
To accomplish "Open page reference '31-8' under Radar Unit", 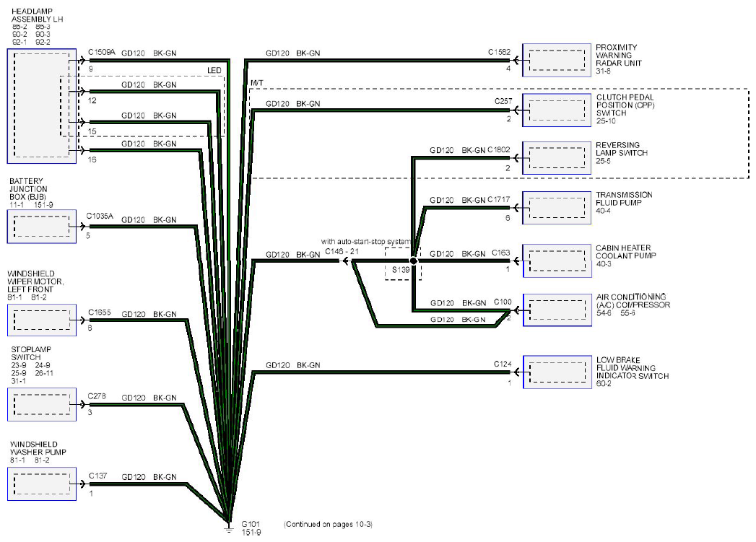I will coord(603,71).
